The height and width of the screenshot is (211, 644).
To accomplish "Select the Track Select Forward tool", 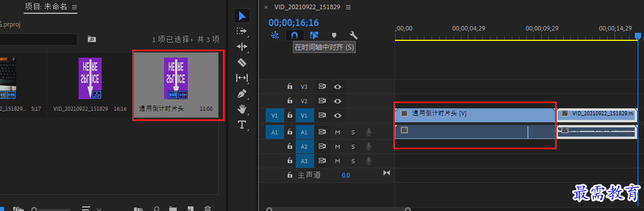I will pos(242,31).
